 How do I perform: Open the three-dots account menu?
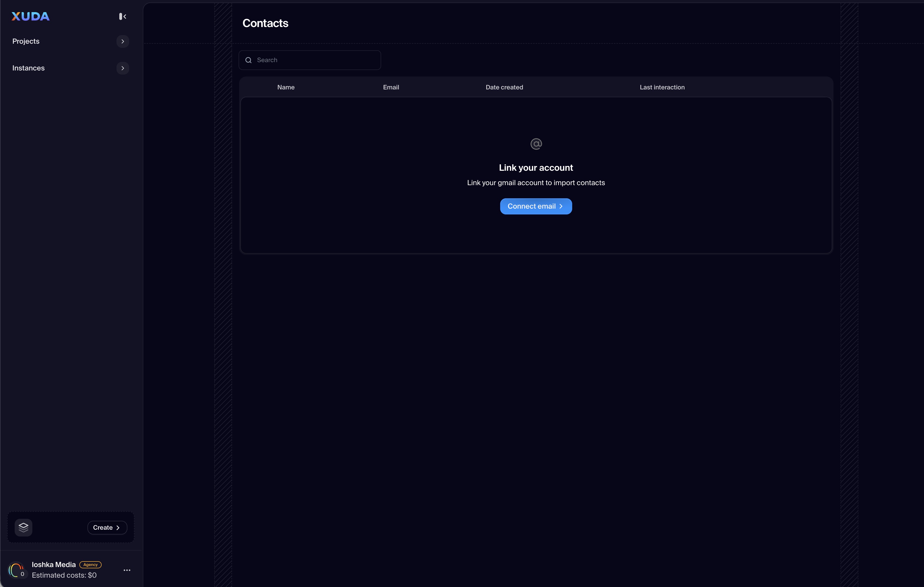[x=127, y=570]
